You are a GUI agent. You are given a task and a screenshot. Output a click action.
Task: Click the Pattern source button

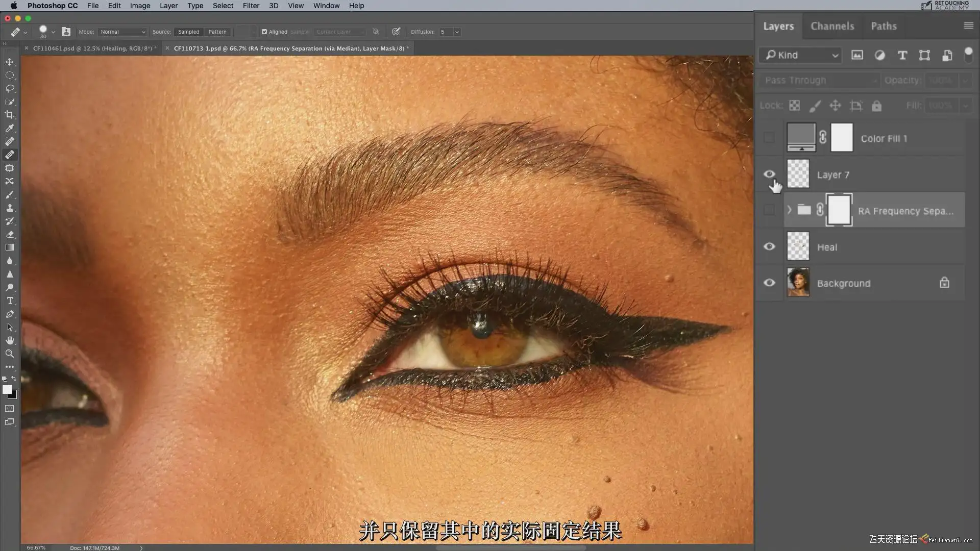tap(217, 32)
